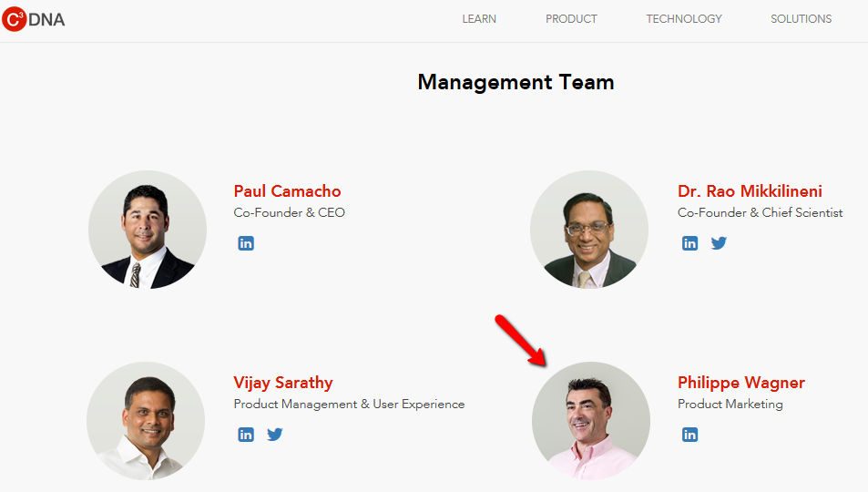Click Dr. Rao Mikkilineni's portrait photo
This screenshot has width=868, height=492.
[589, 230]
